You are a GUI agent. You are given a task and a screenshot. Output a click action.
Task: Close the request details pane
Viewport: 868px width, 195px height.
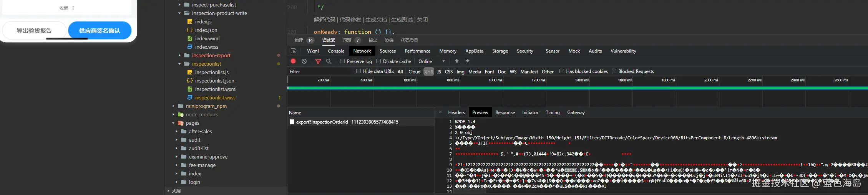(440, 112)
